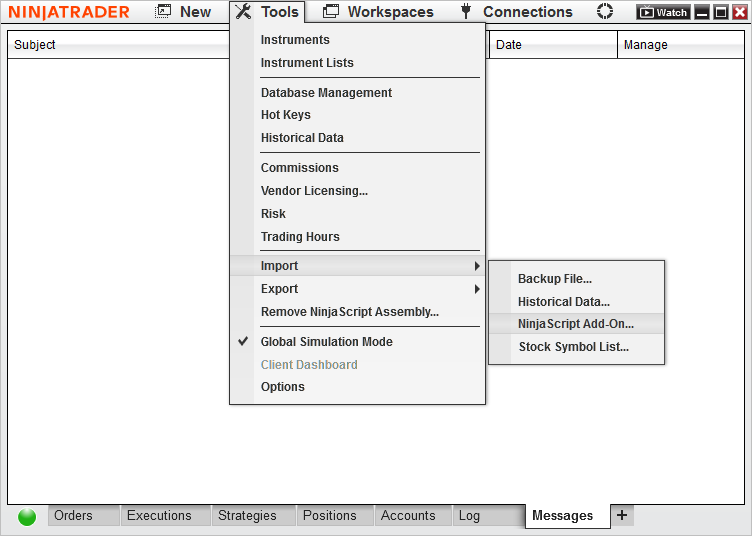Open Trading Hours entry
752x536 pixels.
[300, 237]
